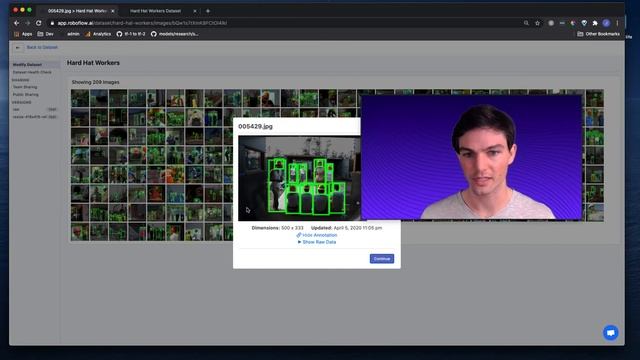Click the browser forward arrow
640x360 pixels.
click(27, 23)
